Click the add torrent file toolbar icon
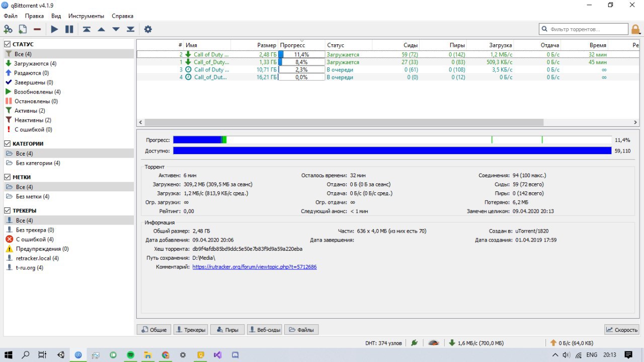This screenshot has height=362, width=644. tap(23, 29)
